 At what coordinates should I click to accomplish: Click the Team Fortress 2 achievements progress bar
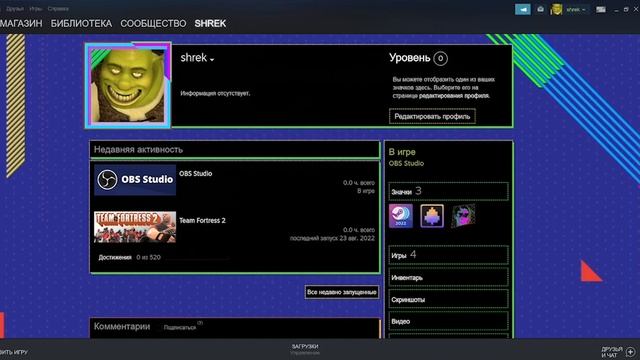198,258
